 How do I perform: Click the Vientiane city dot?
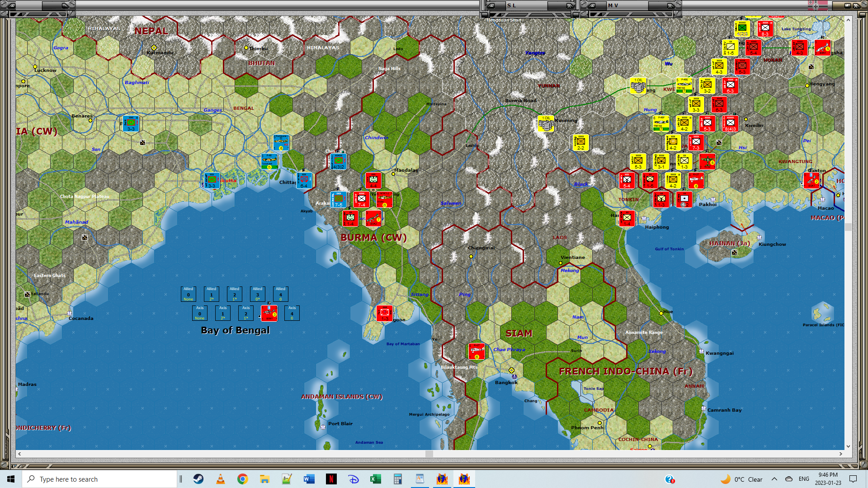pyautogui.click(x=561, y=263)
